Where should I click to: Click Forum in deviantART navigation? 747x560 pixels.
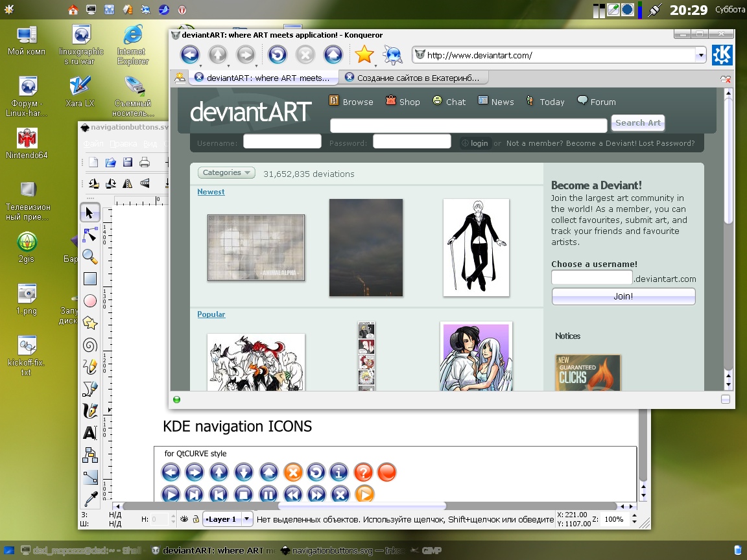pos(597,101)
